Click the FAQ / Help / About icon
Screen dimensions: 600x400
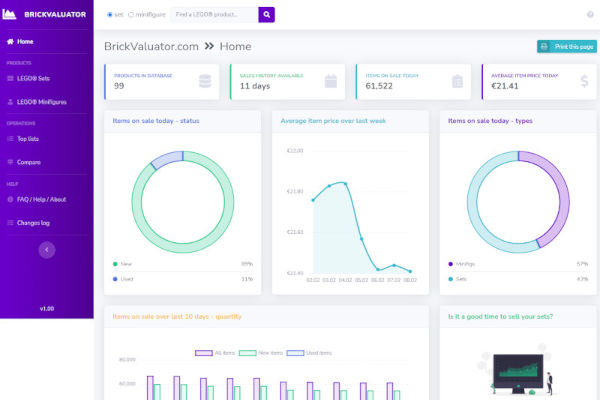(x=10, y=199)
